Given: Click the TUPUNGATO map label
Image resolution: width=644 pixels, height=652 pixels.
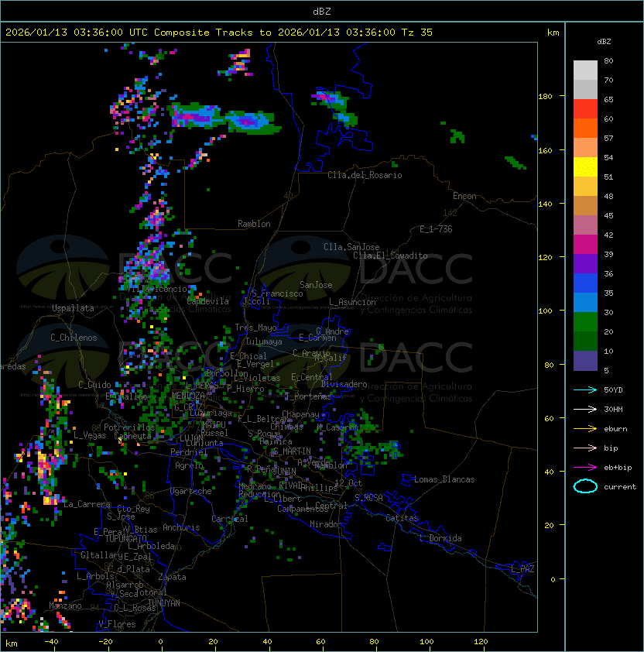Looking at the screenshot, I should pyautogui.click(x=125, y=538).
